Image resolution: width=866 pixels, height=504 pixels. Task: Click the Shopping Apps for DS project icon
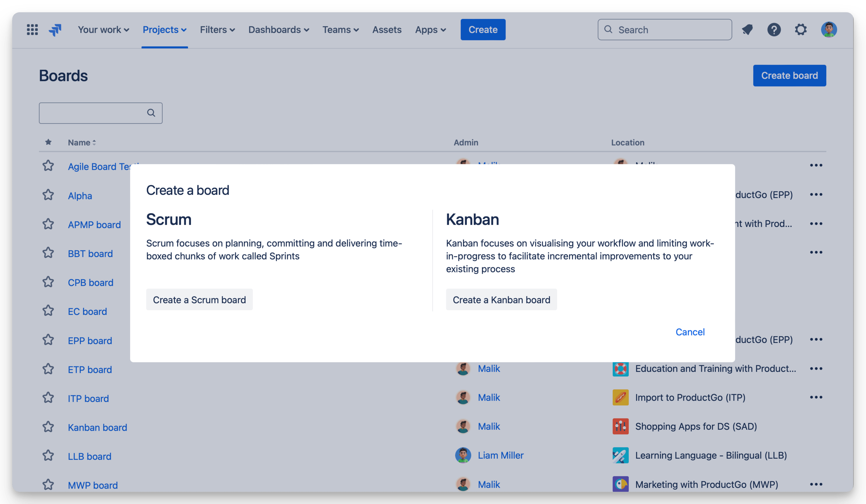coord(620,426)
